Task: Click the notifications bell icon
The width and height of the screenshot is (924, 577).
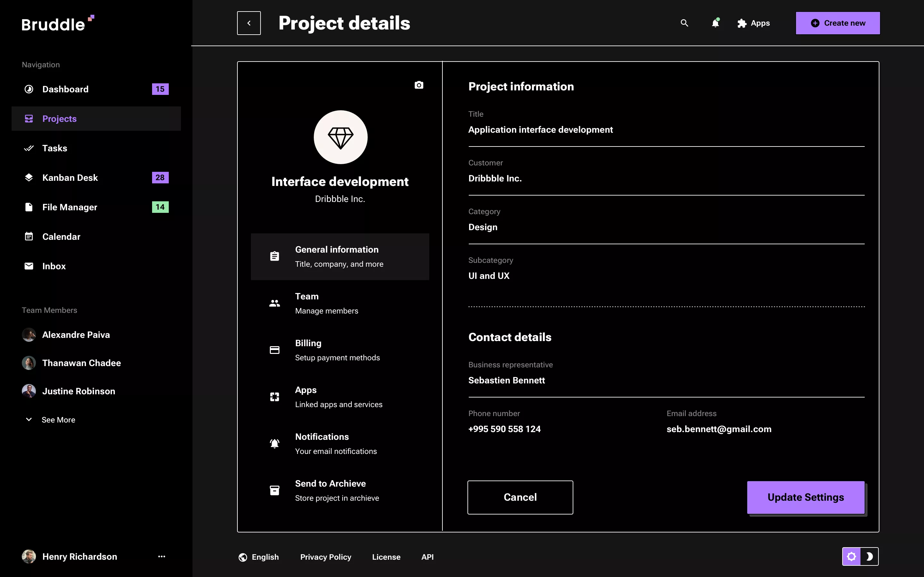Action: 715,23
